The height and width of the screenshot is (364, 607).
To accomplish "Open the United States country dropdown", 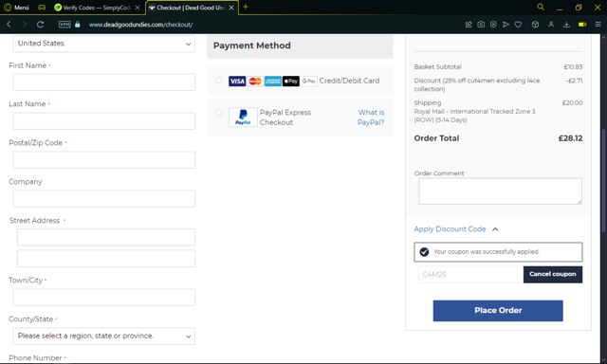I will click(x=103, y=44).
